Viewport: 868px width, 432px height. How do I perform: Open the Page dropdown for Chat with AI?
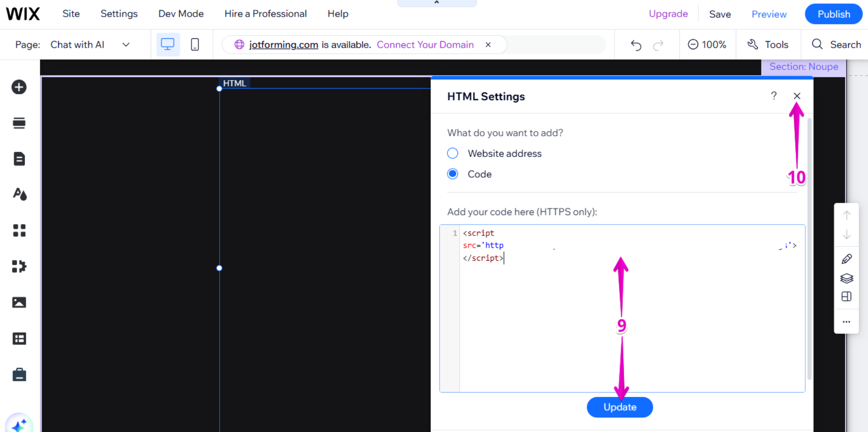(126, 44)
